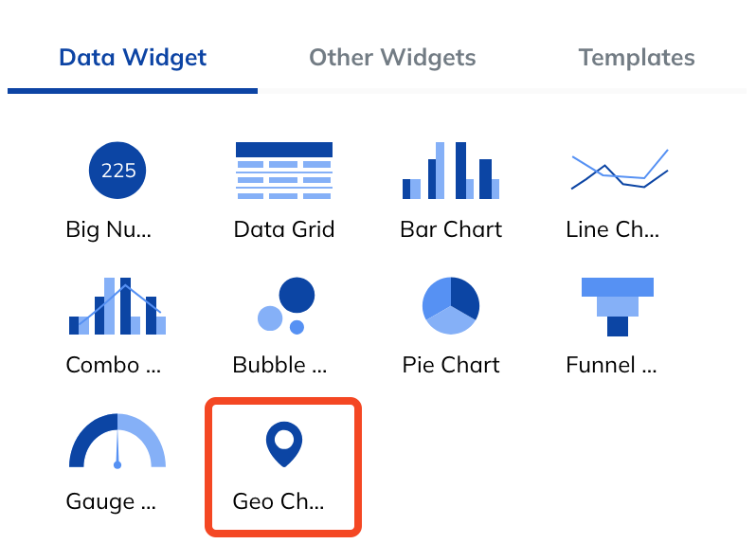The height and width of the screenshot is (544, 756).
Task: Switch to the Data Widget tab
Action: (133, 58)
